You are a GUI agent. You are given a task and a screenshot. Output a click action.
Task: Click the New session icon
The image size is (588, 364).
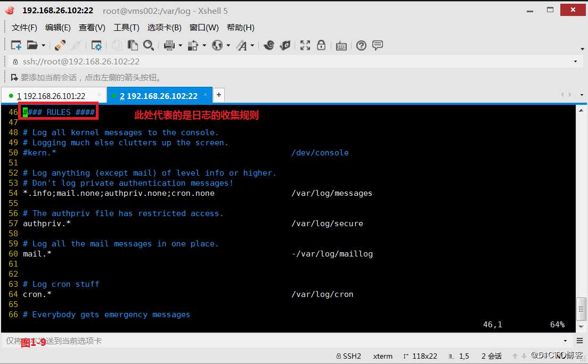pos(16,45)
